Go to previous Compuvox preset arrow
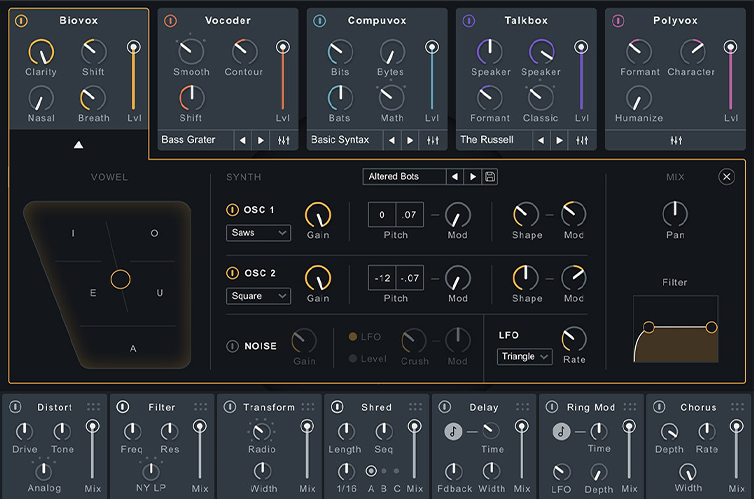 click(x=392, y=140)
